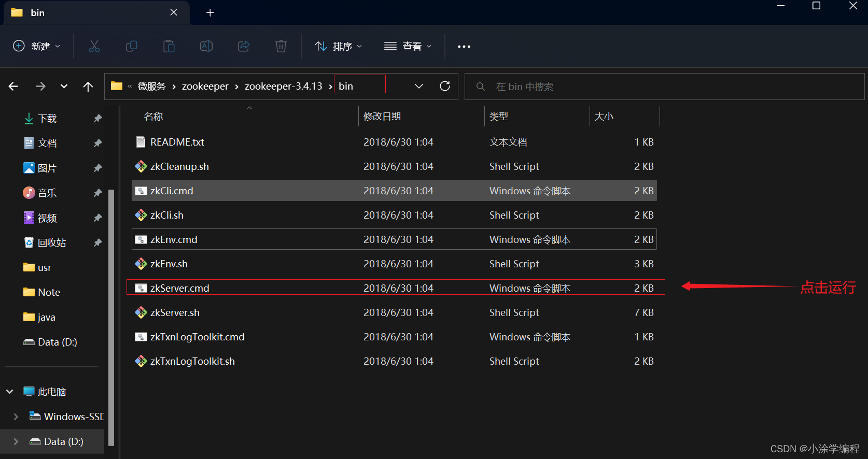Click the Downloads arrow icon in sidebar

[29, 119]
